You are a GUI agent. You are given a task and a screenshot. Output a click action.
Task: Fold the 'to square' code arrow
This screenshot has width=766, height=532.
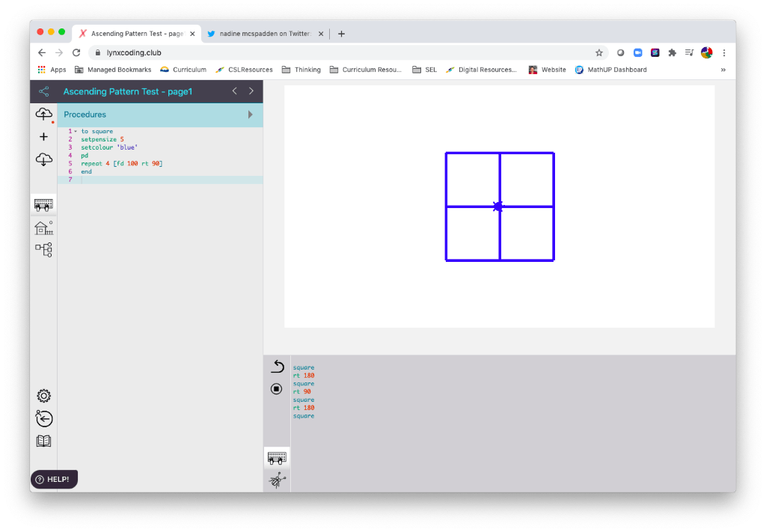click(x=76, y=132)
